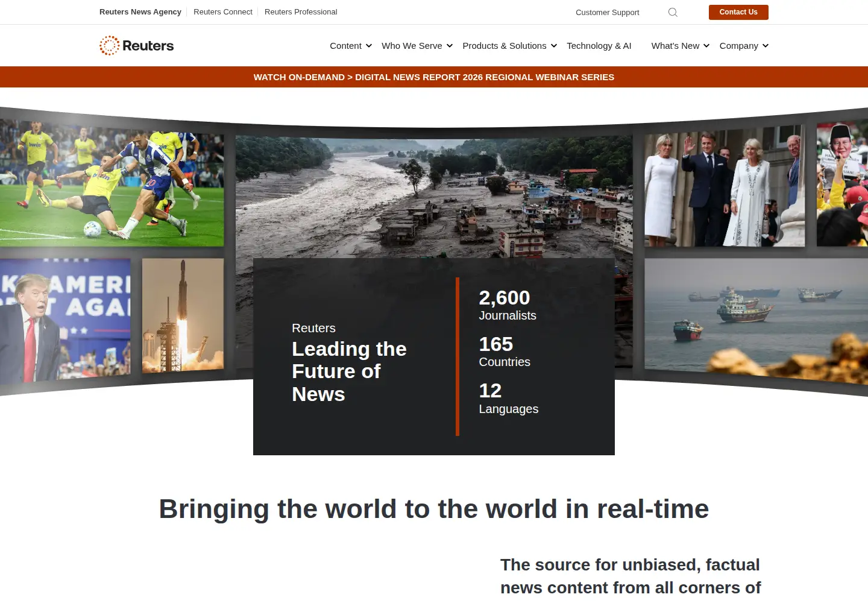Screen dimensions: 868x603
Task: Expand the Content menu chevron
Action: (369, 46)
